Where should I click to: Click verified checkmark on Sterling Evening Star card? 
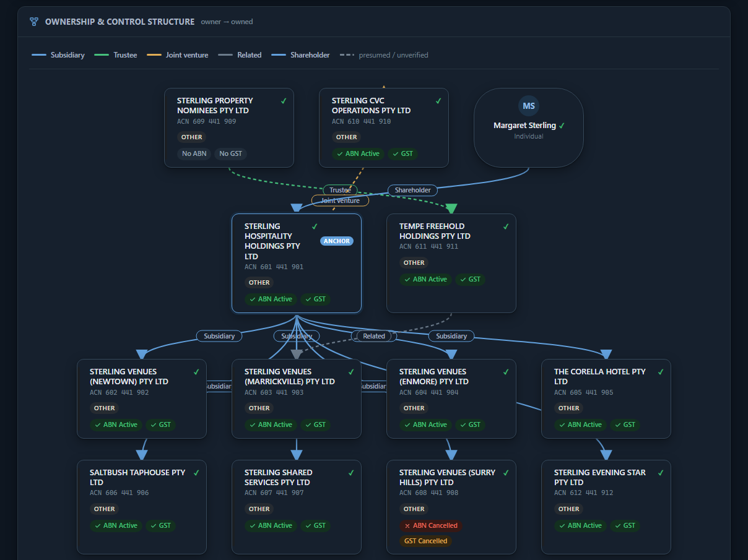660,473
